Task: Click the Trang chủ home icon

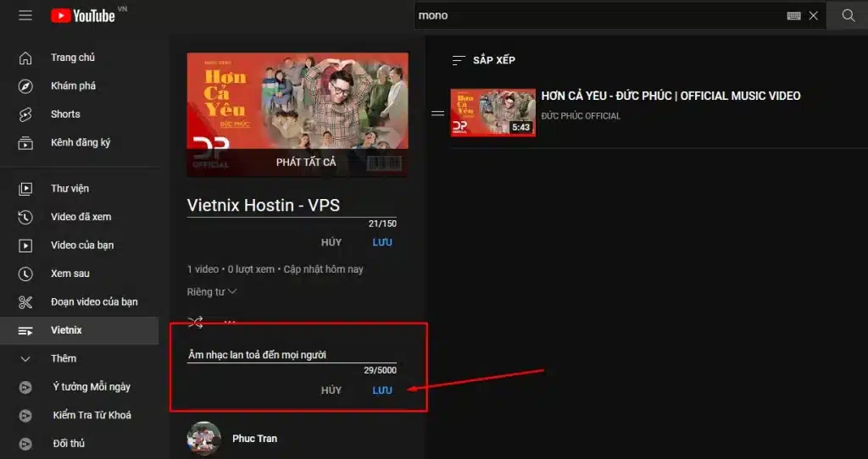Action: 25,58
